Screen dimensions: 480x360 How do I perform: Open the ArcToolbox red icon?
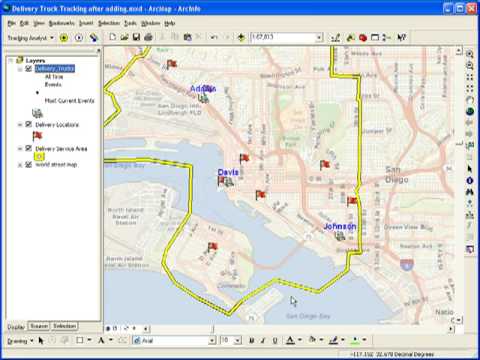(x=363, y=38)
